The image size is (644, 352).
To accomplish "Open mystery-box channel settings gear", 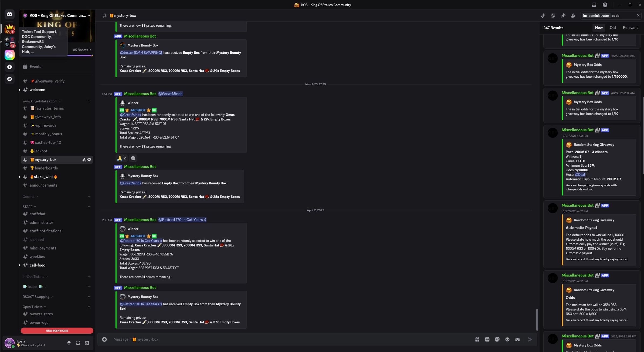I will (89, 160).
